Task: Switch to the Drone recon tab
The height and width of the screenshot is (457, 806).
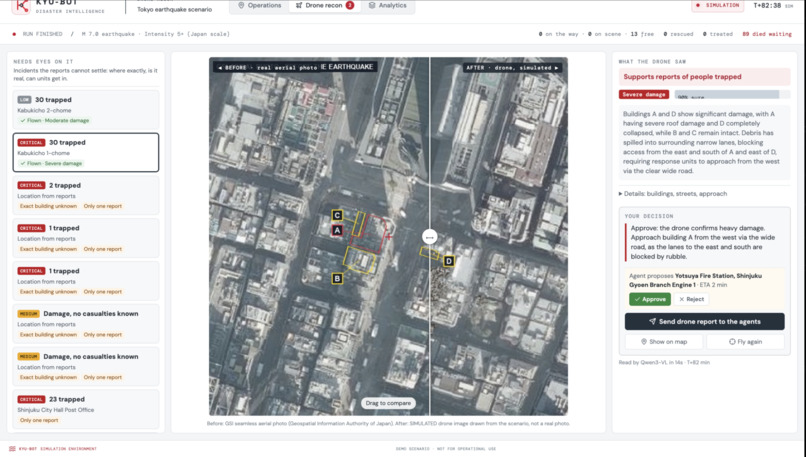Action: pyautogui.click(x=325, y=5)
